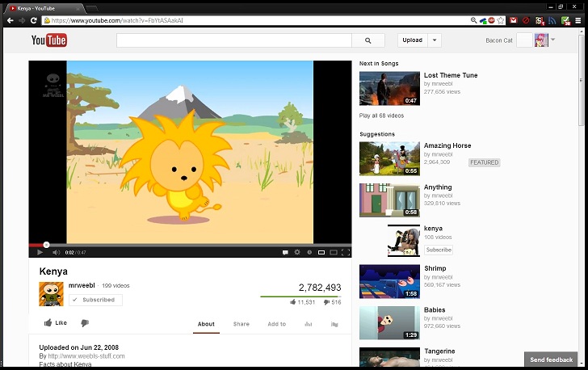Toggle the Subscribed button for mrweebl
Viewport: 588px width, 370px height.
(95, 300)
